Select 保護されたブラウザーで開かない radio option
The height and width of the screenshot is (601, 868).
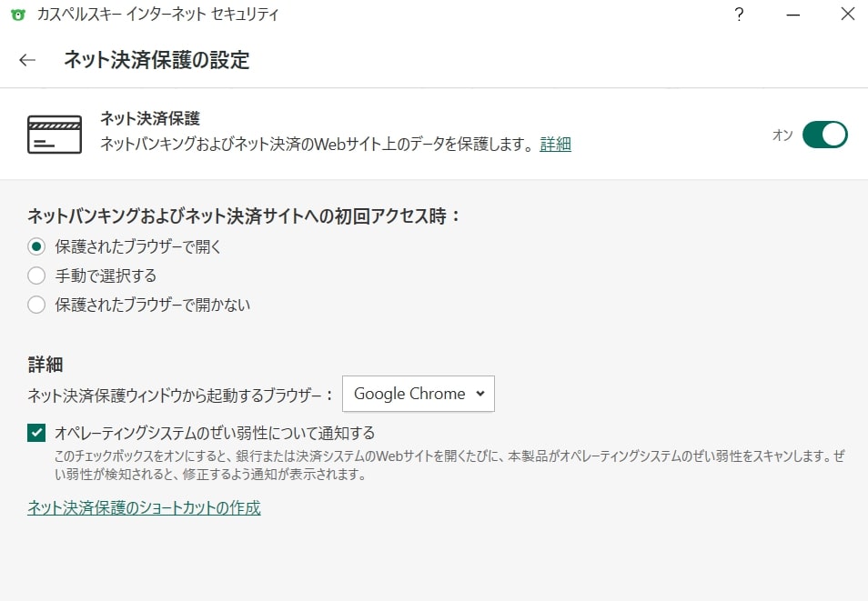36,305
